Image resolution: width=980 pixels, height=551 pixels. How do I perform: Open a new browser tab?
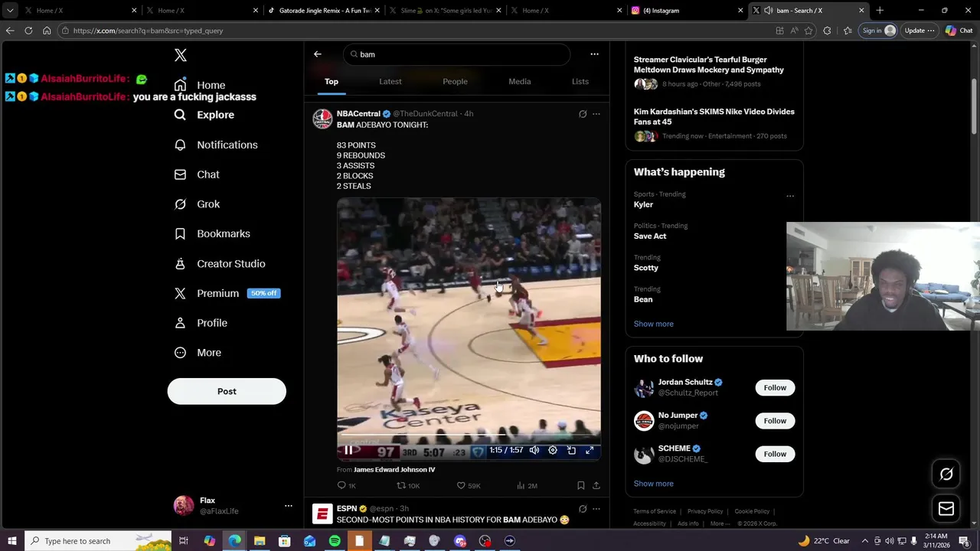click(x=880, y=11)
